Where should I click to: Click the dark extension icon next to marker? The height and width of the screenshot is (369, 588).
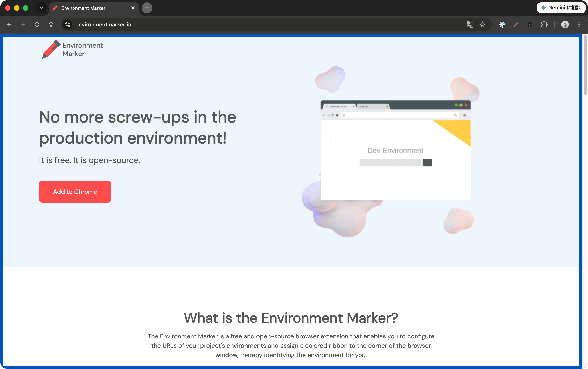point(530,25)
